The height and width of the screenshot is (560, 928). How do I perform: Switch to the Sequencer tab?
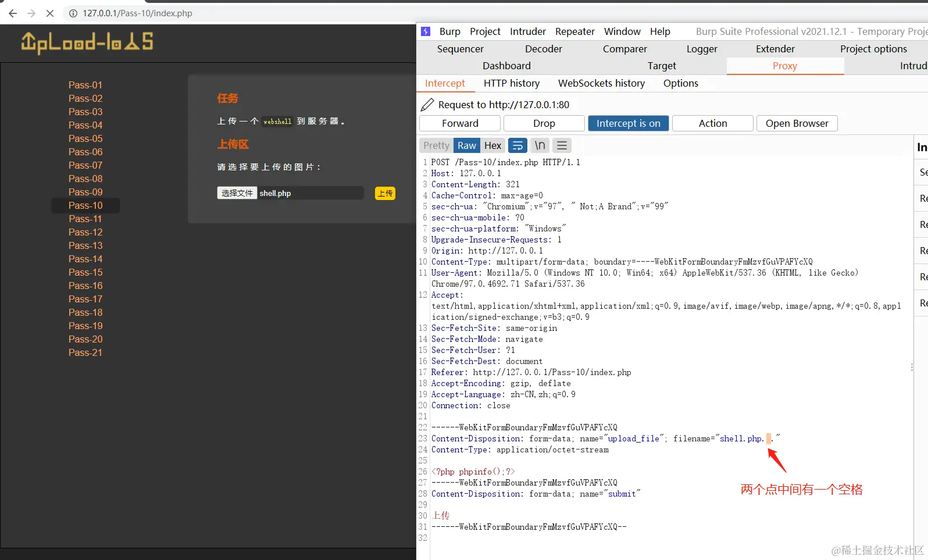pos(461,49)
